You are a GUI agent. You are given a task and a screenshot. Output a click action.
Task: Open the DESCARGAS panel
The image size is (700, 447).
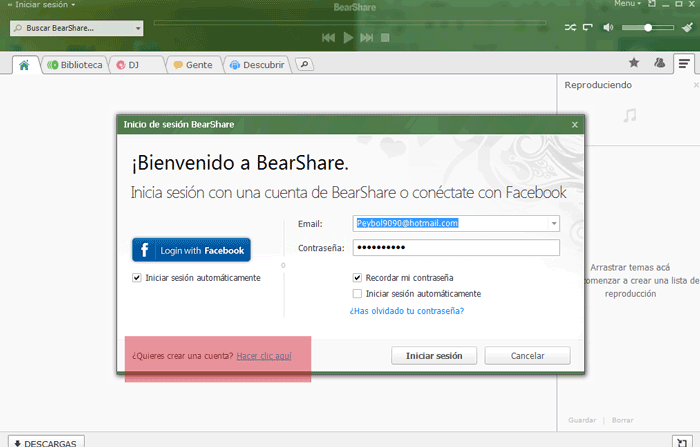pos(46,442)
